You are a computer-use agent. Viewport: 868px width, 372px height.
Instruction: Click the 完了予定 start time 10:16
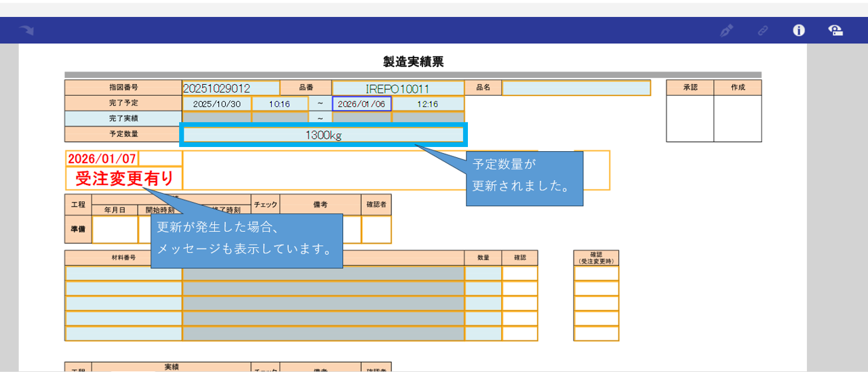pos(279,104)
